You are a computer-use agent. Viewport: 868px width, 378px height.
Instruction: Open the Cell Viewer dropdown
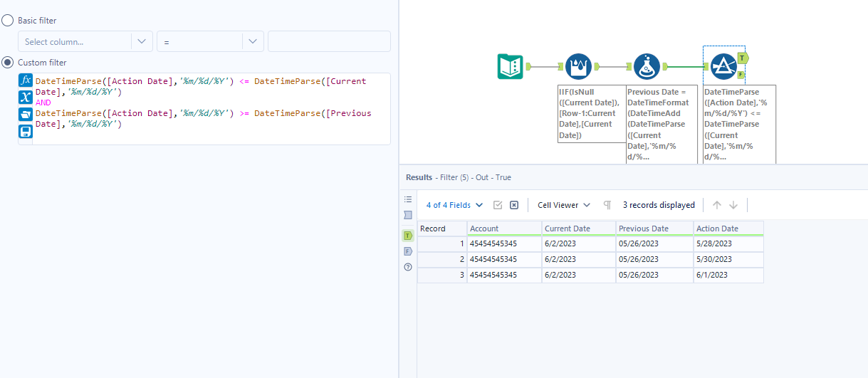point(563,205)
